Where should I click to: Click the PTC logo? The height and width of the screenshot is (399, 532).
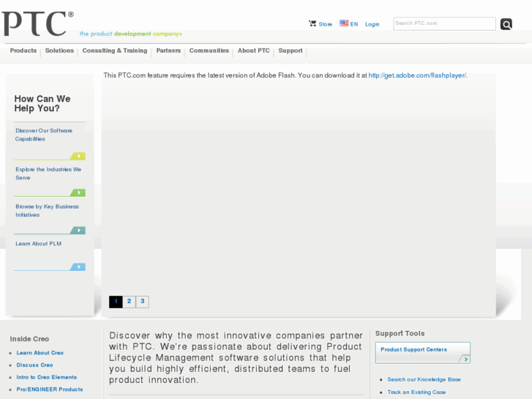[37, 23]
